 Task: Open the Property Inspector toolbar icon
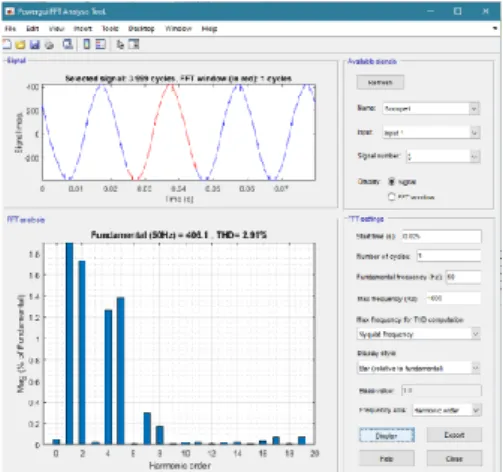(x=134, y=44)
